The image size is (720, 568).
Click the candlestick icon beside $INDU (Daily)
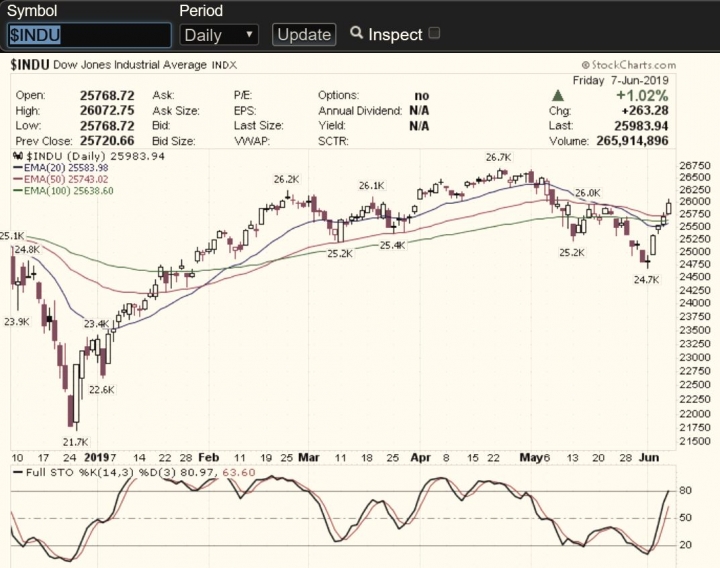[x=18, y=156]
